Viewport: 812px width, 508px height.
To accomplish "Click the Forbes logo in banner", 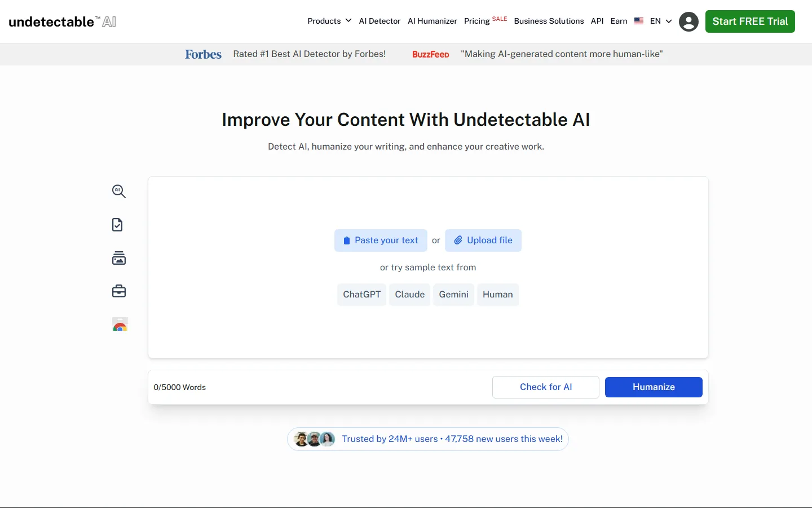I will pos(203,54).
